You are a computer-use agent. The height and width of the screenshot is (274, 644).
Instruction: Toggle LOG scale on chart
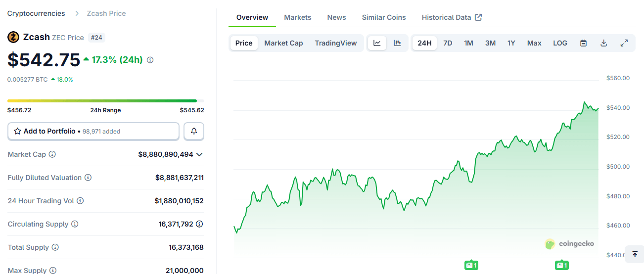pyautogui.click(x=560, y=43)
